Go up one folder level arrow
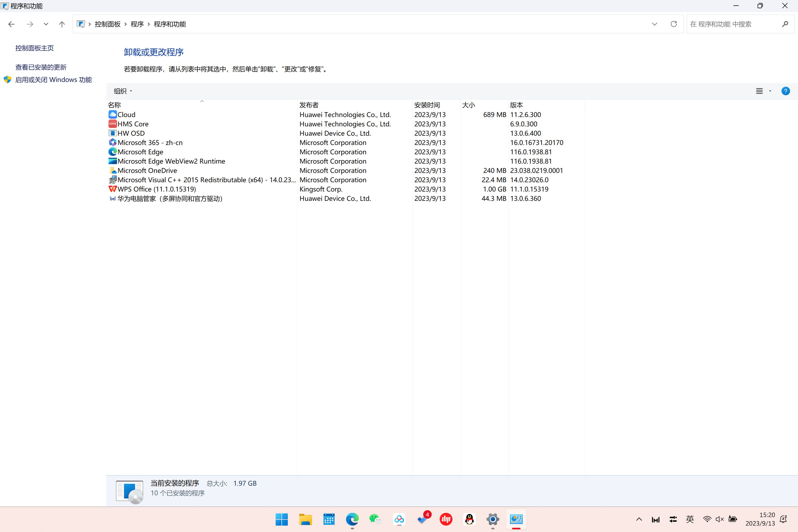Viewport: 798px width, 532px height. (62, 24)
